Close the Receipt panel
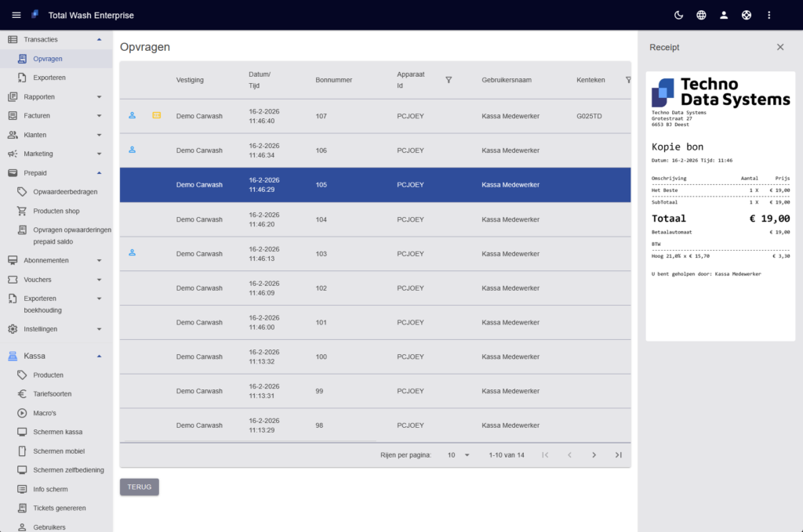 (780, 47)
